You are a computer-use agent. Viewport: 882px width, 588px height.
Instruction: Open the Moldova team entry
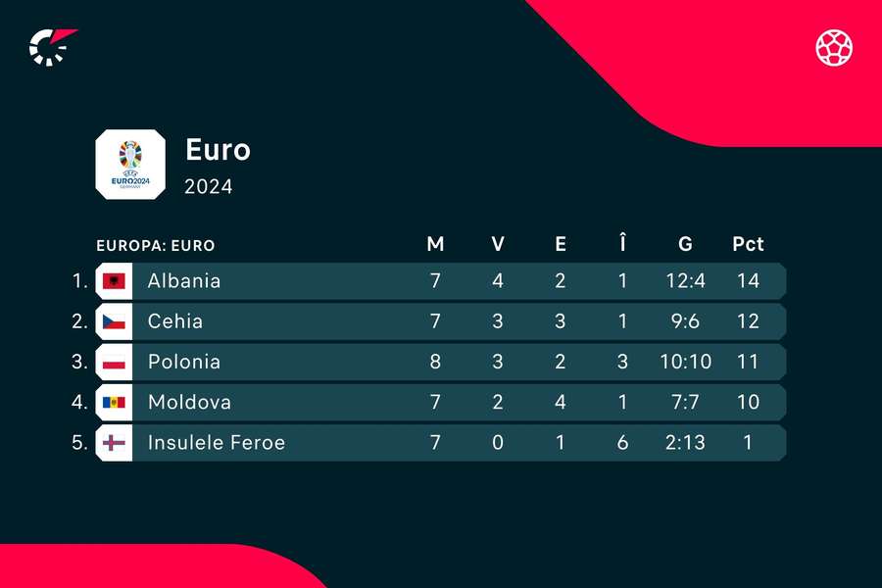click(441, 403)
